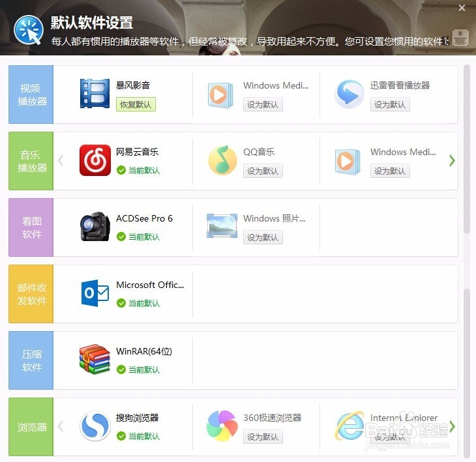This screenshot has width=476, height=462.
Task: Set Windows Media as default video player
Action: click(x=263, y=104)
